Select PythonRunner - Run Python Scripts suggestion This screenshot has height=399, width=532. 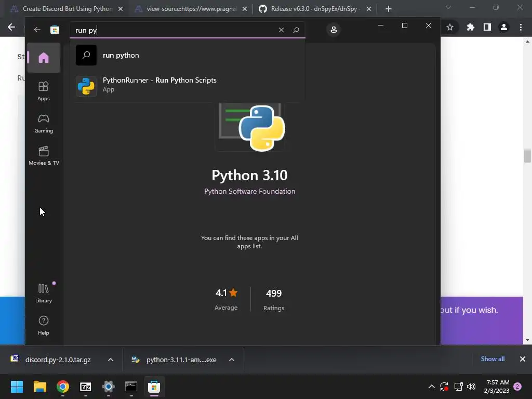pos(187,85)
